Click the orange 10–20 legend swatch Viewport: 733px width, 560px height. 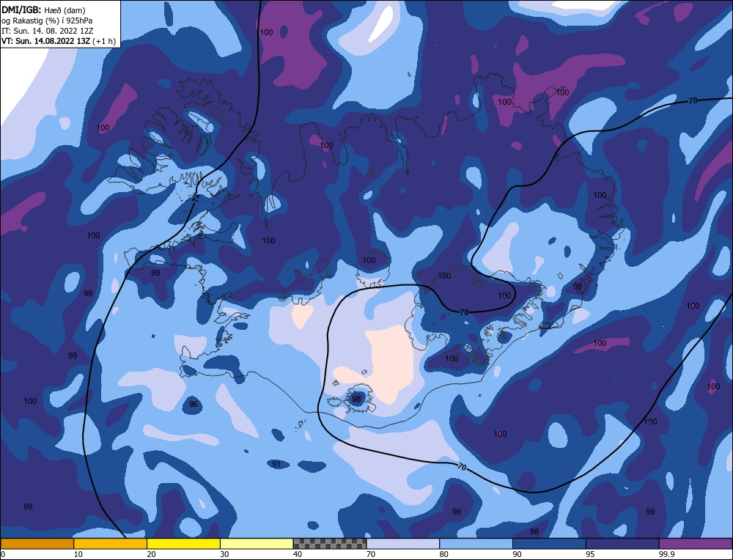(x=111, y=544)
